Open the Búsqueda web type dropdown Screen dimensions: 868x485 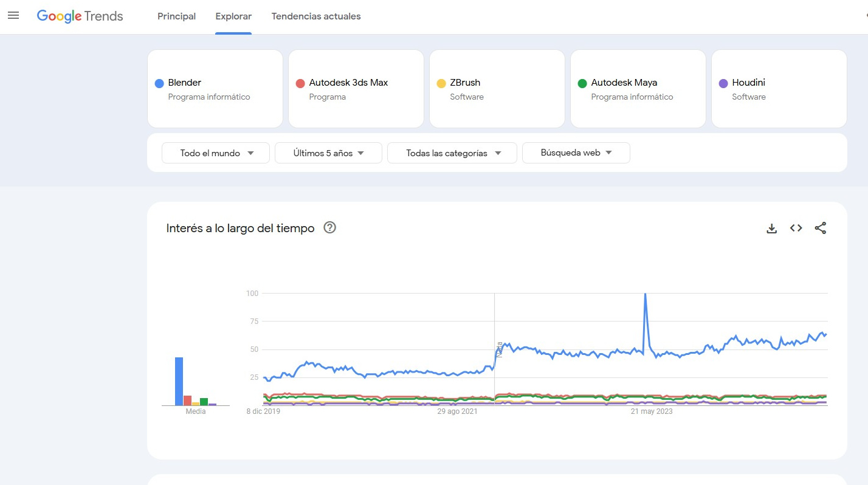(x=576, y=153)
